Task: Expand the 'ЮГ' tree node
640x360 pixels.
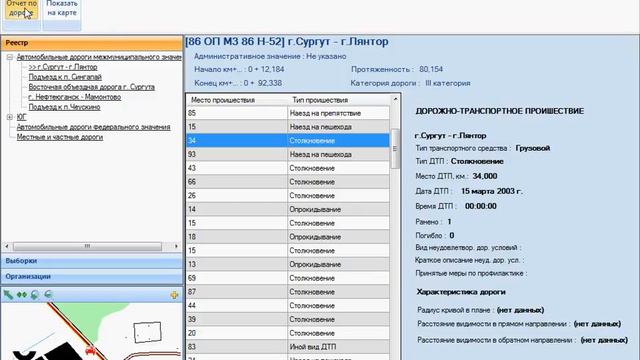Action: pos(10,117)
